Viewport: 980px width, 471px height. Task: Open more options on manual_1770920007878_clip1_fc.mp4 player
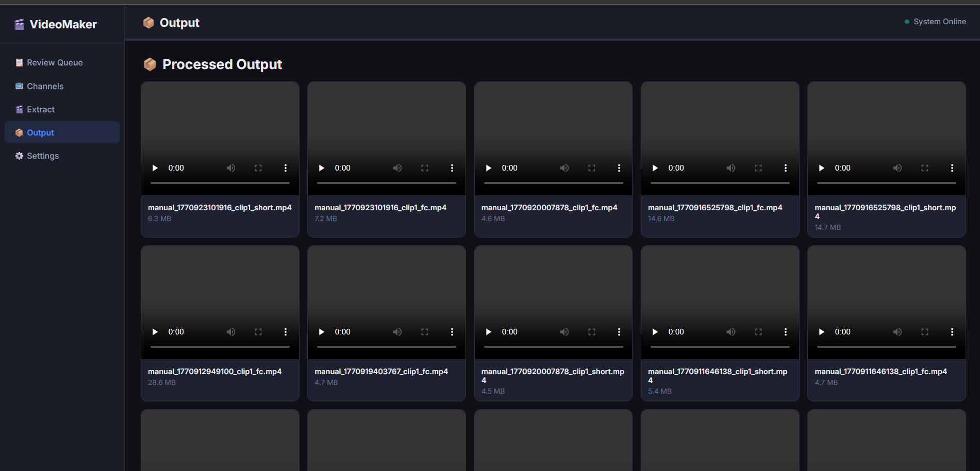tap(619, 167)
